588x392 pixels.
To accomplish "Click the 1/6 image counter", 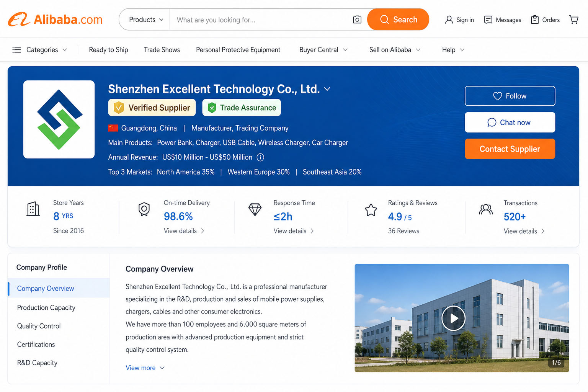I will click(x=556, y=363).
